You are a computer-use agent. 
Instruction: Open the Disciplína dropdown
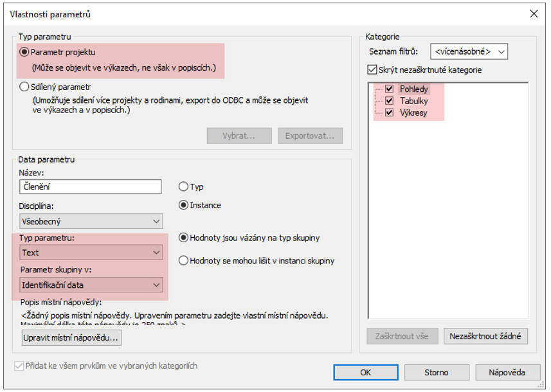(91, 222)
